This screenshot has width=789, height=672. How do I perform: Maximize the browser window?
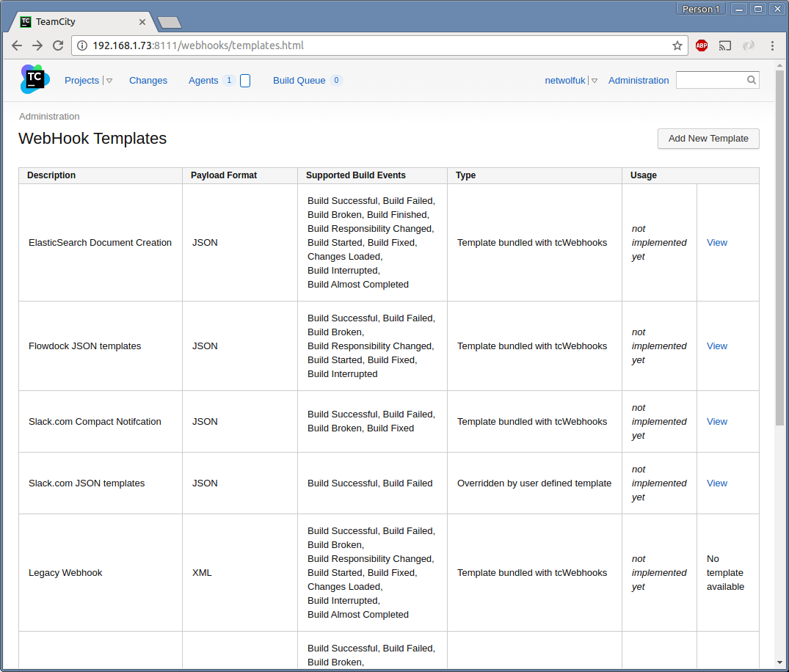click(x=757, y=9)
